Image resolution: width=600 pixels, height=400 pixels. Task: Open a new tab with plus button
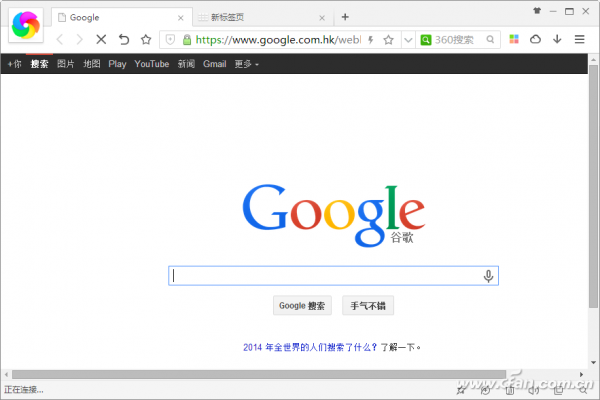345,17
